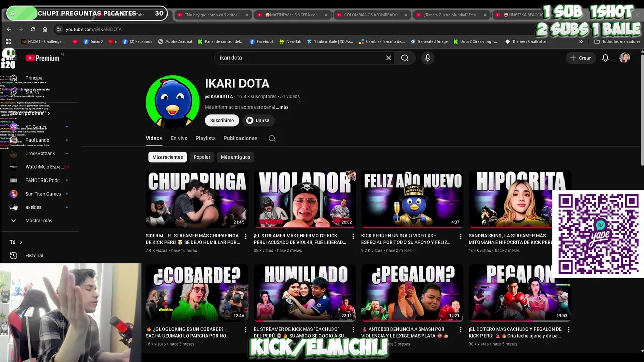The width and height of the screenshot is (644, 362).
Task: Reload the page with the browser refresh icon
Action: 33,29
